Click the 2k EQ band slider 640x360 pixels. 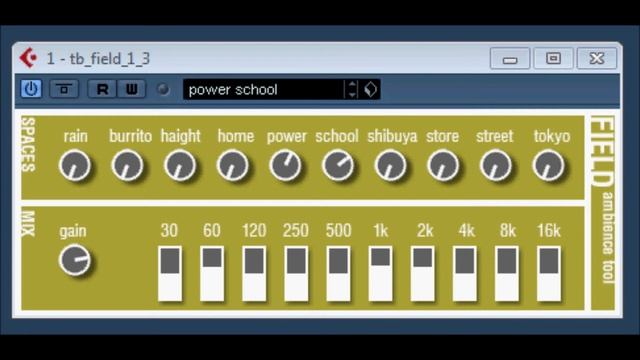coord(422,273)
